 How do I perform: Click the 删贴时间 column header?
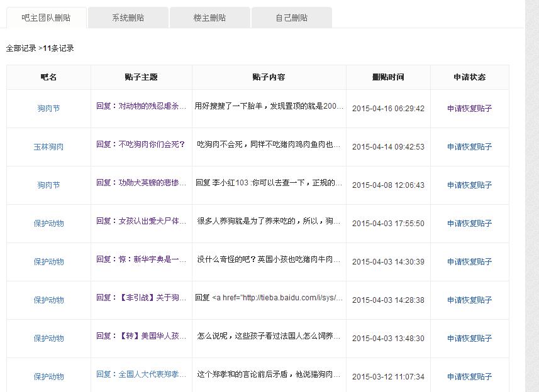click(388, 77)
